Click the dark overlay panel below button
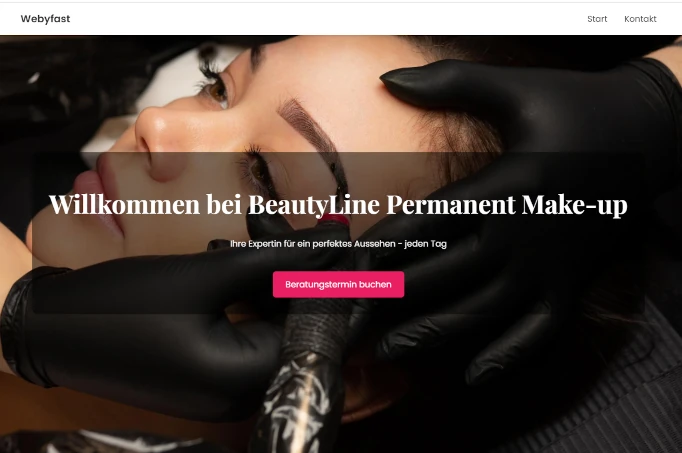This screenshot has height=453, width=682. click(338, 306)
